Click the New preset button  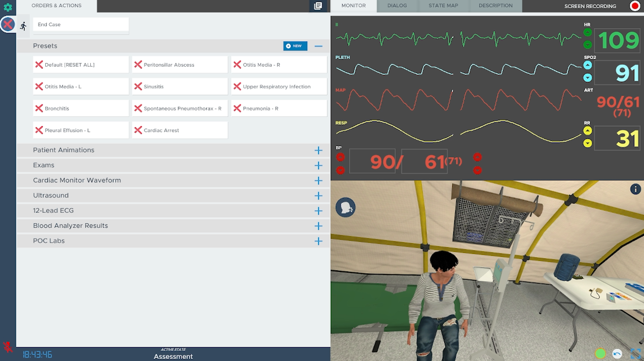[x=295, y=46]
